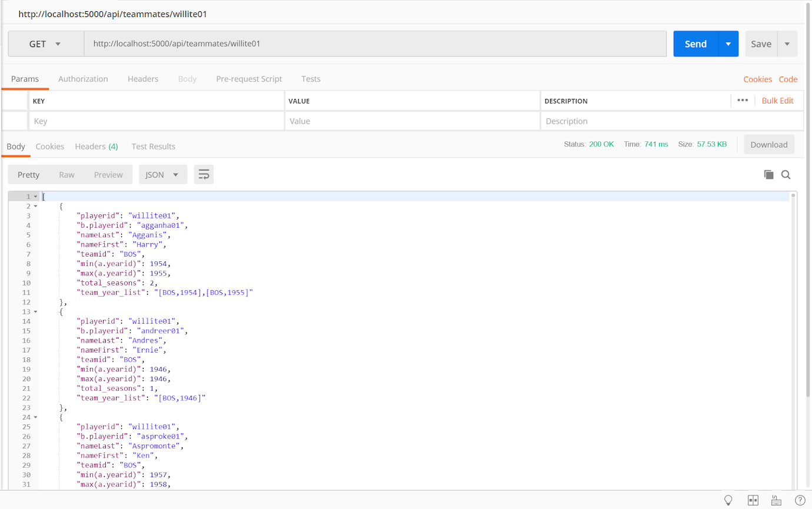Viewport: 812px width, 509px height.
Task: Click the Save button
Action: point(761,44)
